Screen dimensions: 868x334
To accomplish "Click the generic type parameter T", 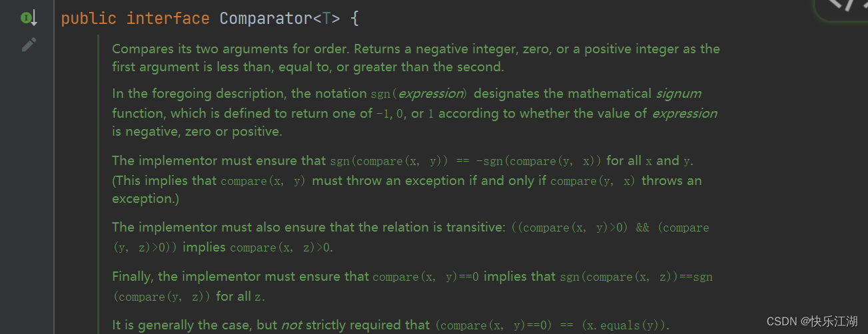I will [326, 19].
